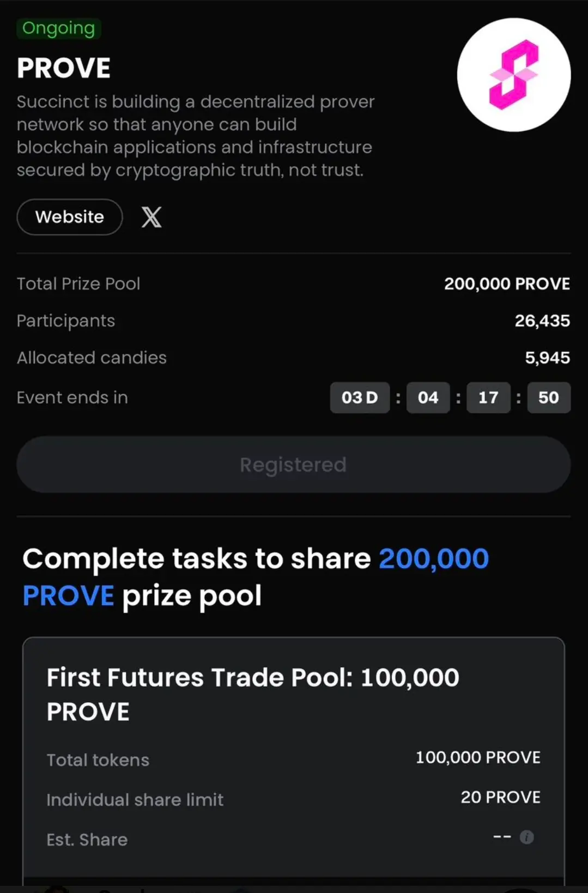Image resolution: width=588 pixels, height=893 pixels.
Task: Click the Total tokens 100,000 PROVE value
Action: coord(478,757)
